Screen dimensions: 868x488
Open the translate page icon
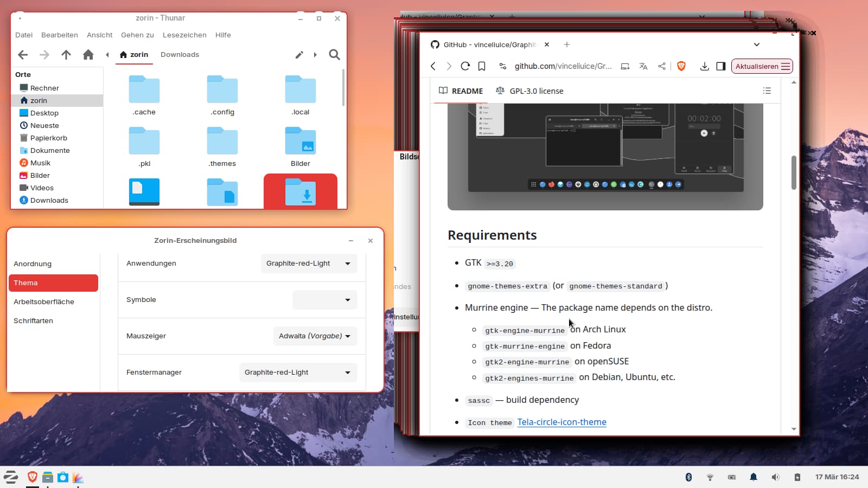[x=643, y=66]
